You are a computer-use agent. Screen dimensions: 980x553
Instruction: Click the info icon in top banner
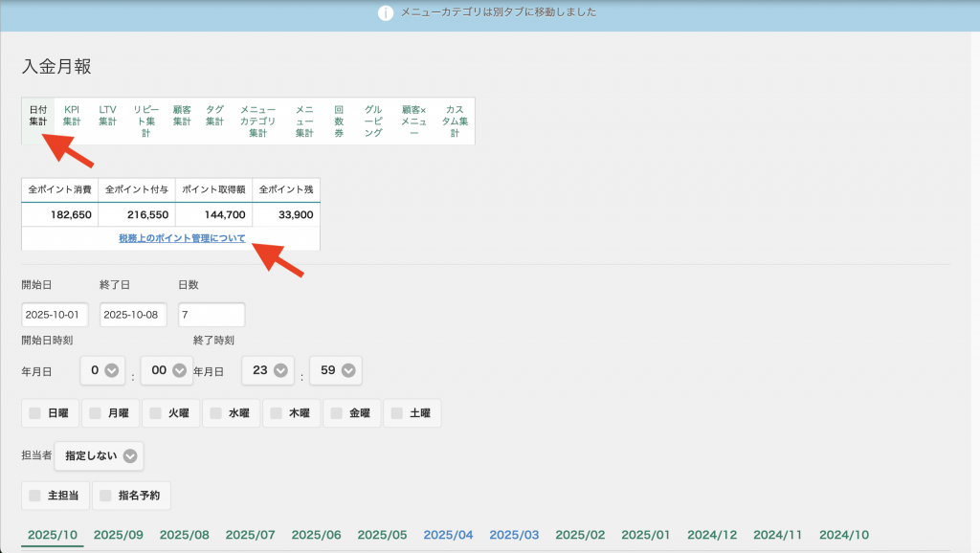tap(386, 13)
